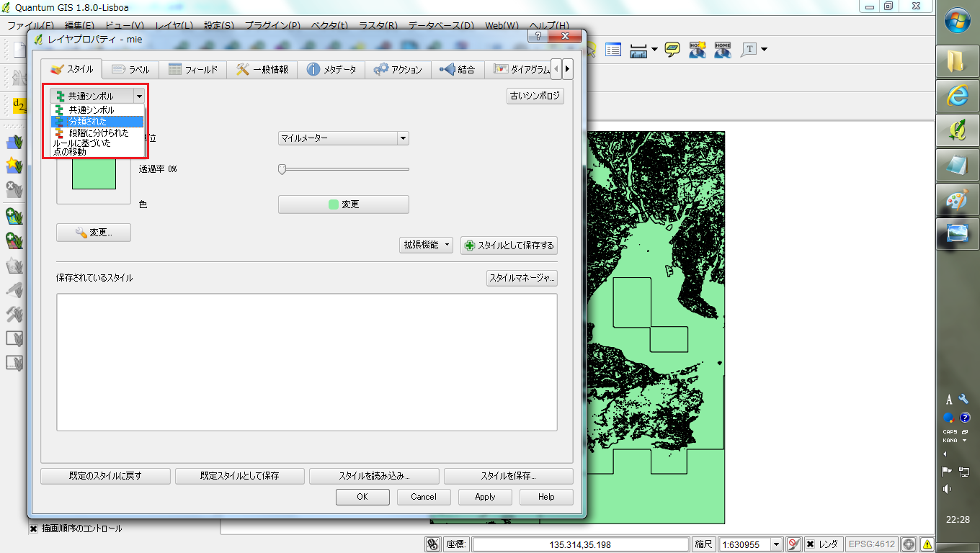The height and width of the screenshot is (553, 980).
Task: Select the text annotation tool
Action: (749, 50)
